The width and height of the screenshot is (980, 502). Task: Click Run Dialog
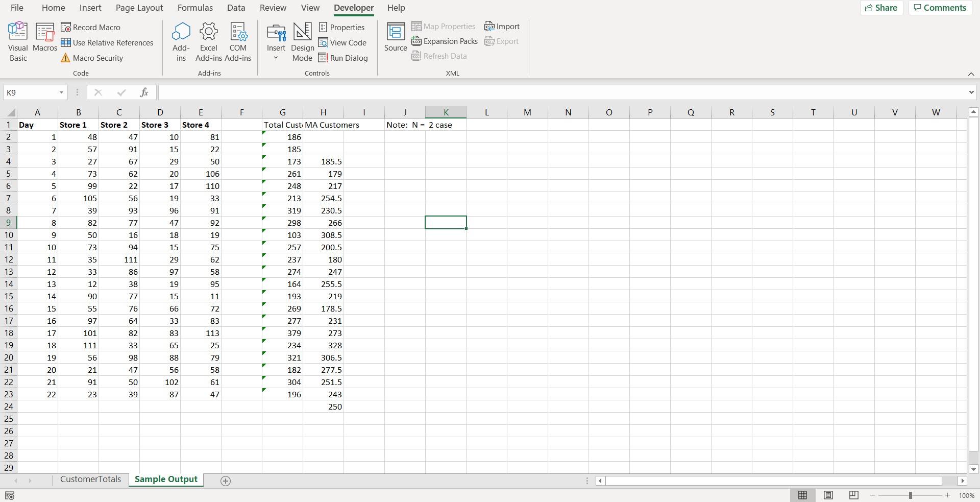click(343, 58)
